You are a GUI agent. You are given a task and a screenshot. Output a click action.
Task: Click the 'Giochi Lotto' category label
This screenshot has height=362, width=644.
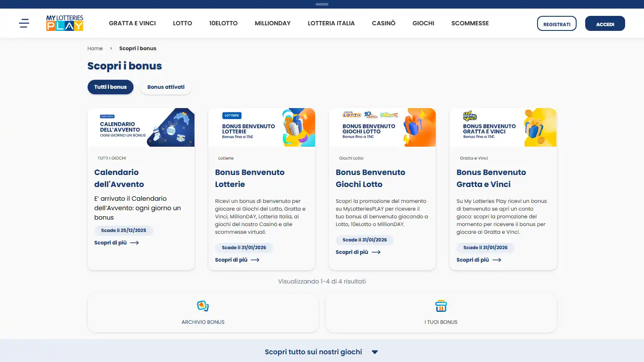point(351,158)
